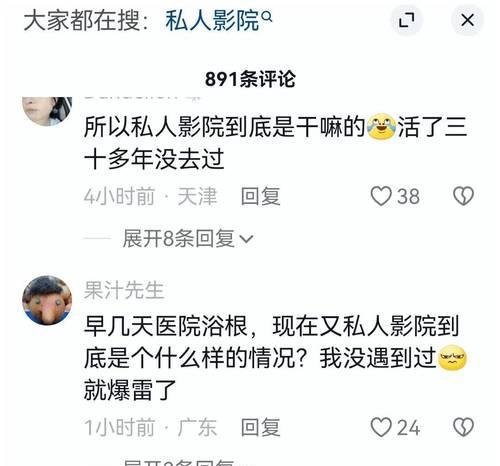Dislike the Tianjin comment with broken heart
The height and width of the screenshot is (466, 500).
[463, 196]
